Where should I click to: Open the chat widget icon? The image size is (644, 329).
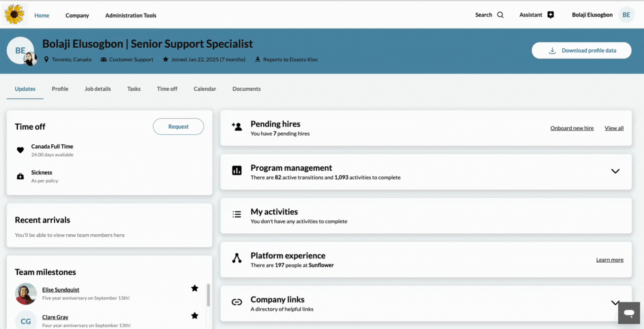click(x=629, y=313)
